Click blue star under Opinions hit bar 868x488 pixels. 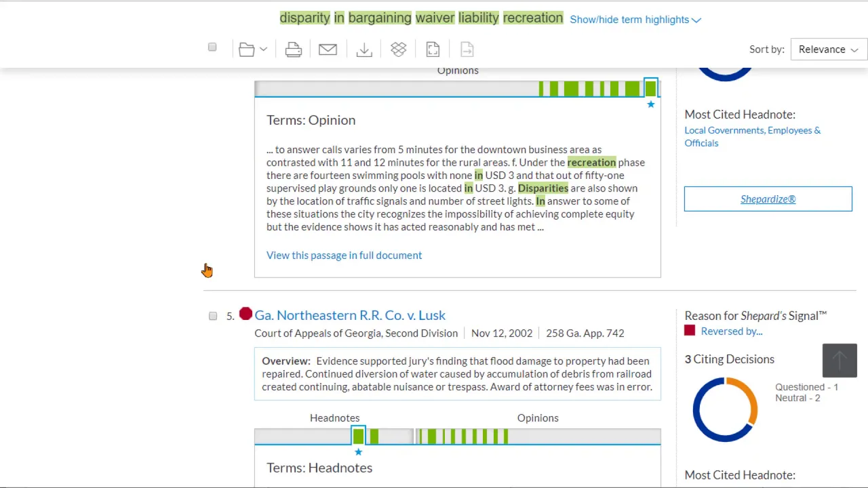(x=651, y=104)
